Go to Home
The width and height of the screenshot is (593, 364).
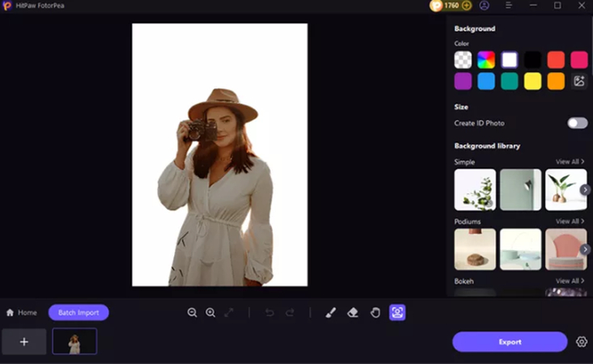coord(22,312)
